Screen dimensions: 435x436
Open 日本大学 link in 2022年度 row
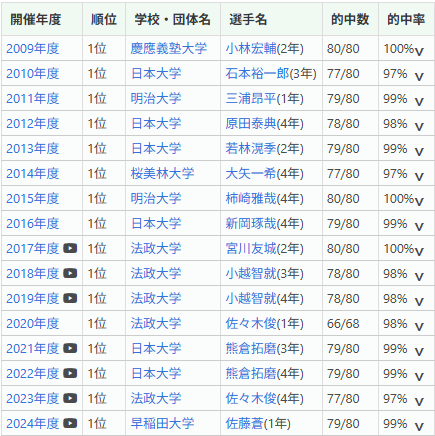(x=156, y=374)
